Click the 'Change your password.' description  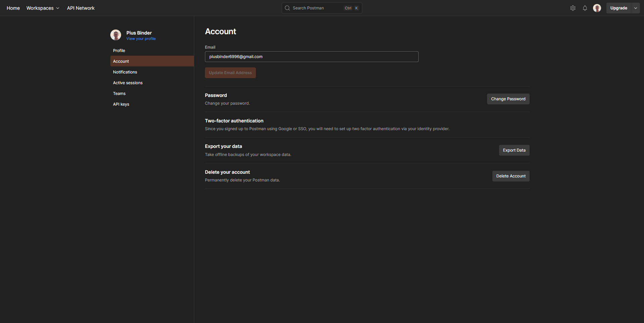[227, 103]
